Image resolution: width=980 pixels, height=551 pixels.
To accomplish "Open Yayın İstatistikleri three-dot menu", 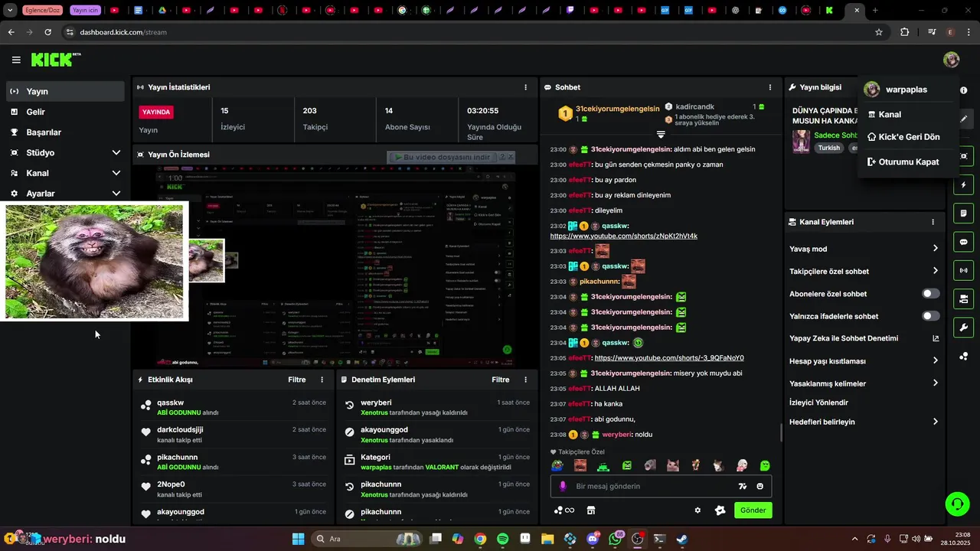I will 525,87.
